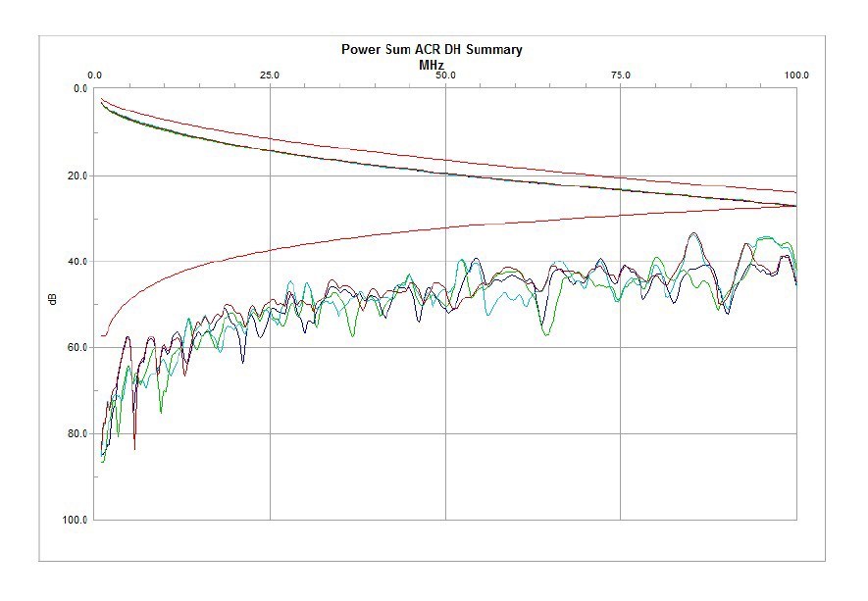The image size is (868, 601).
Task: Click the MHz axis label above the chart
Action: click(x=432, y=63)
